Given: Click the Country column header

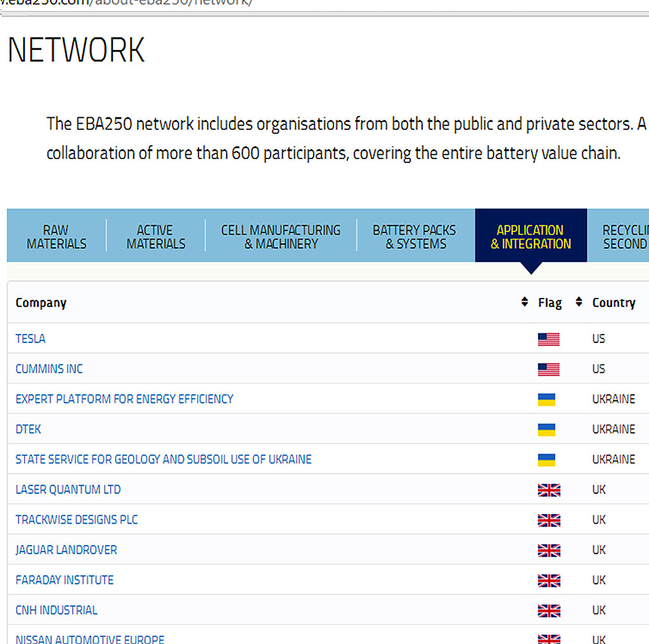Looking at the screenshot, I should click(614, 303).
